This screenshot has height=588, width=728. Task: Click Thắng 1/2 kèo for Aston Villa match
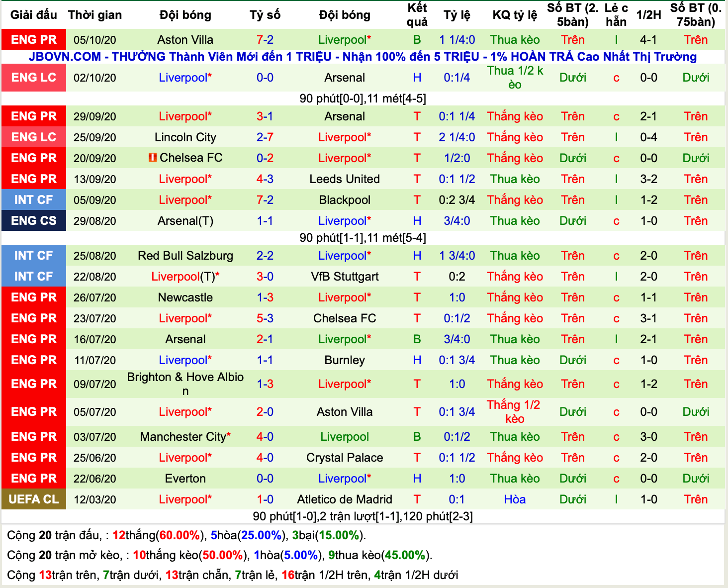tap(515, 412)
